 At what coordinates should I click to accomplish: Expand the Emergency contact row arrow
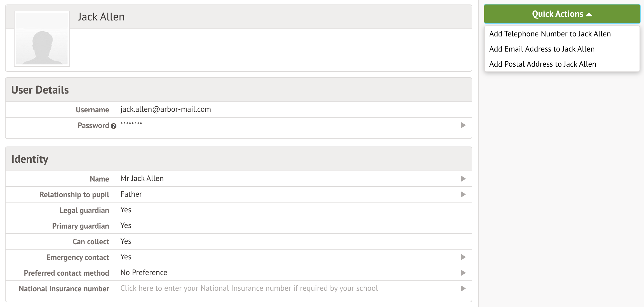tap(463, 257)
